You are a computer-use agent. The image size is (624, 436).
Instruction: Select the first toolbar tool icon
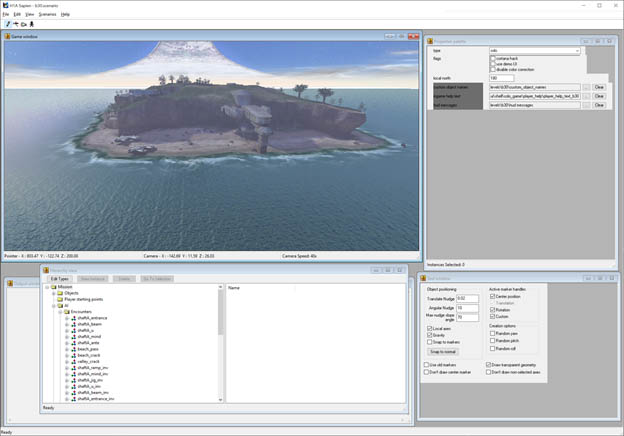click(x=8, y=24)
